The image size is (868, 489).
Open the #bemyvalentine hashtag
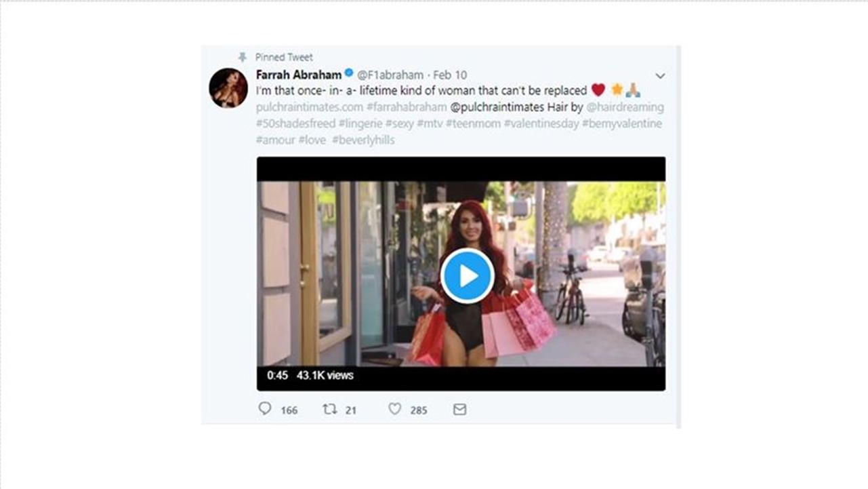622,123
